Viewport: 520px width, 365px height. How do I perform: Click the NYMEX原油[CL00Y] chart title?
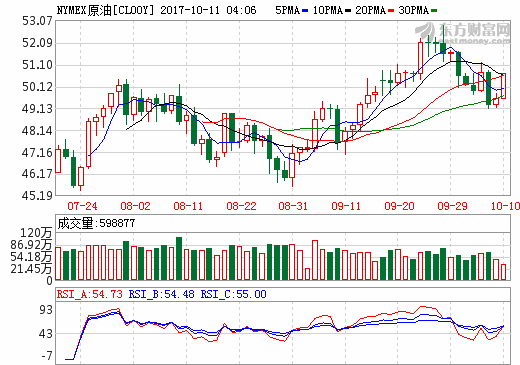(x=106, y=10)
